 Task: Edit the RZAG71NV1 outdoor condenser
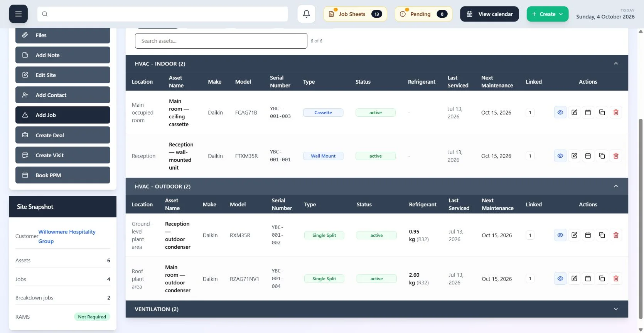574,279
